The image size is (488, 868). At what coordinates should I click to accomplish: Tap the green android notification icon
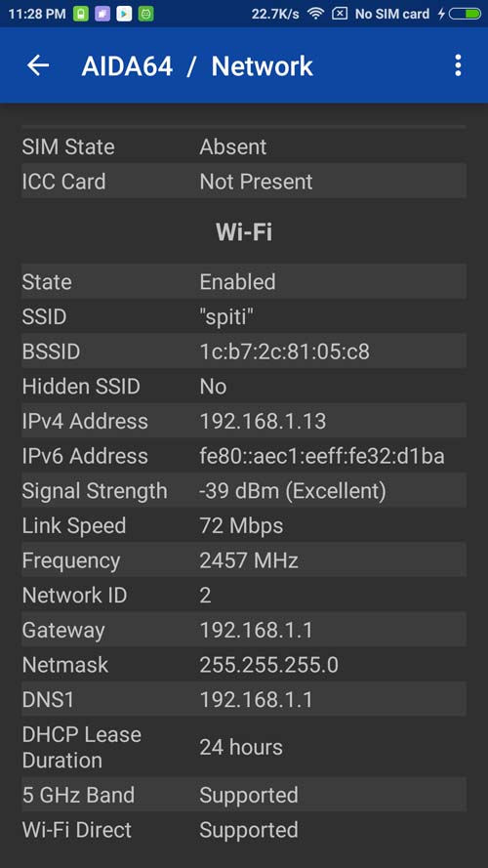click(146, 14)
